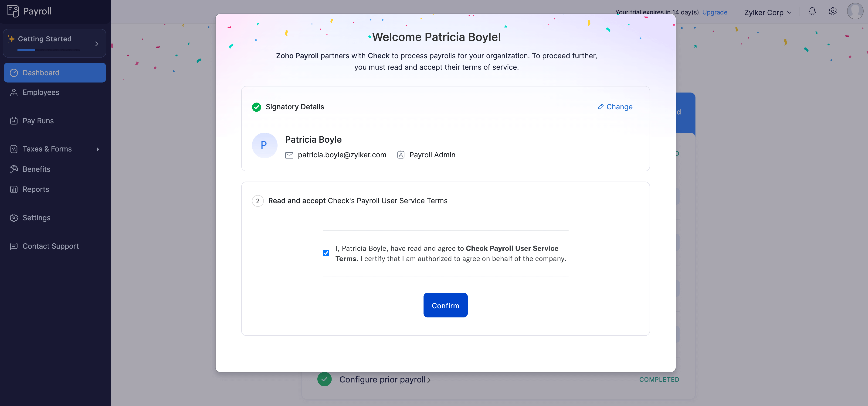Click the Reports chart icon
This screenshot has width=868, height=406.
[14, 189]
